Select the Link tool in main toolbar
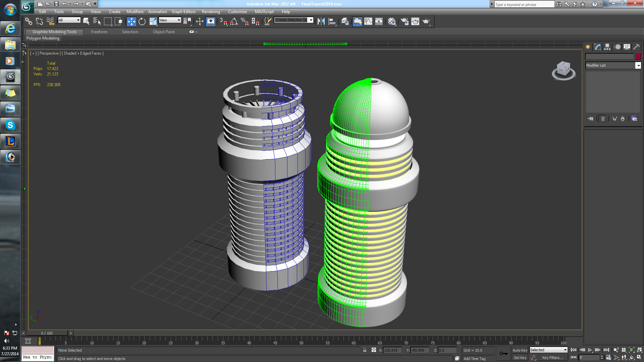644x362 pixels. [29, 21]
